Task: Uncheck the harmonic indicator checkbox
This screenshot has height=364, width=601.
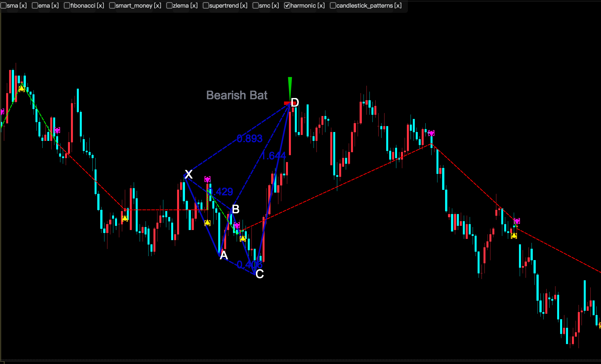Action: [x=287, y=5]
